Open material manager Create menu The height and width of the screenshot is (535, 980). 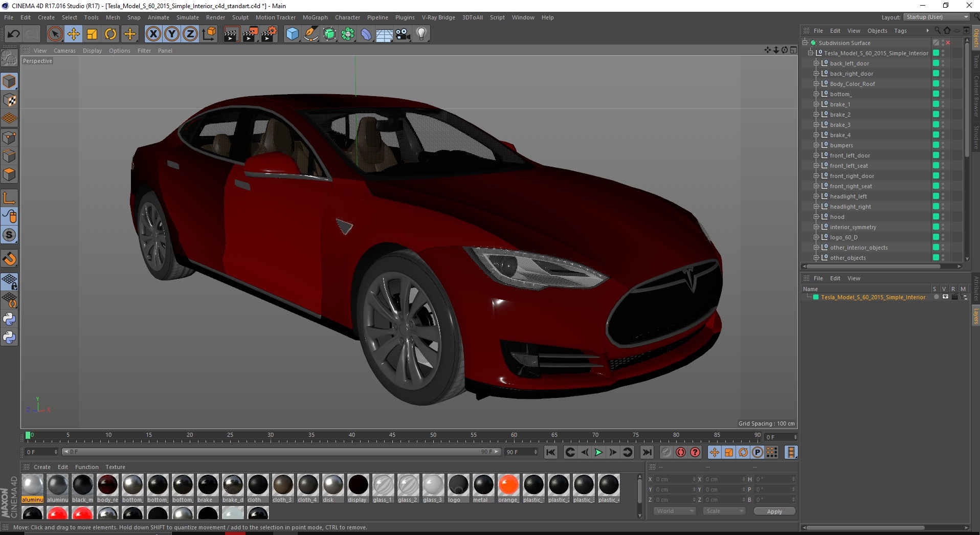click(42, 467)
